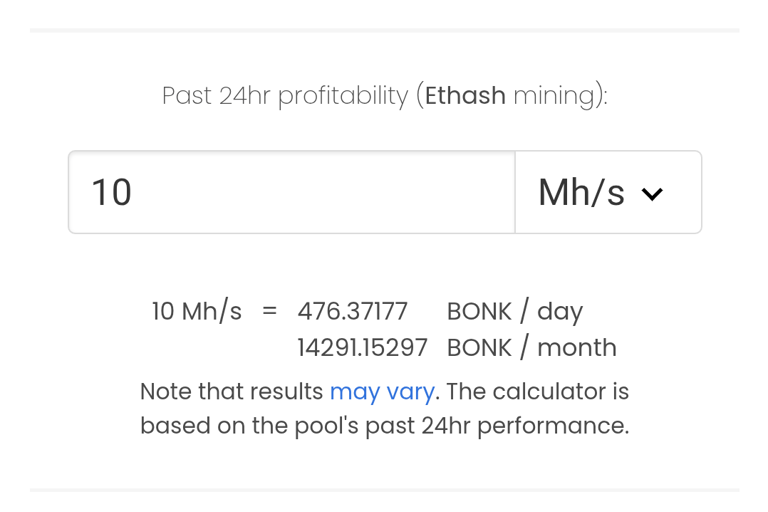Click the top horizontal divider line
The image size is (768, 512).
[384, 30]
